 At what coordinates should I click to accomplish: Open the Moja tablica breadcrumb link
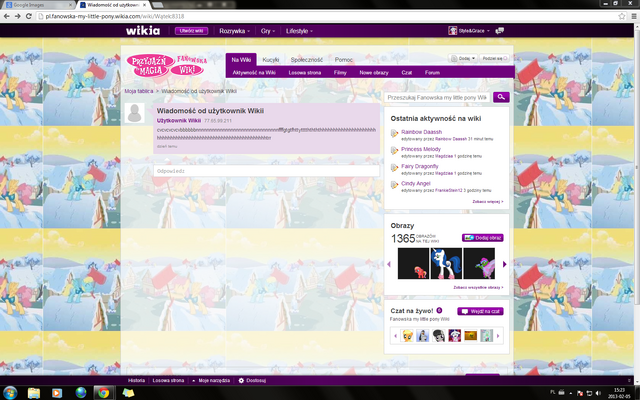pos(139,91)
